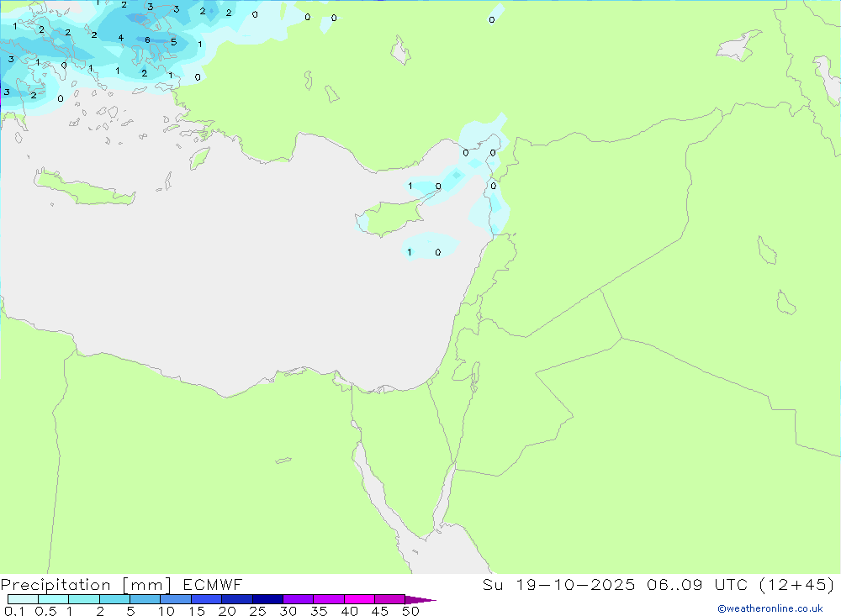Click the arrow tip at the legend's end
This screenshot has height=616, width=841.
[x=420, y=599]
